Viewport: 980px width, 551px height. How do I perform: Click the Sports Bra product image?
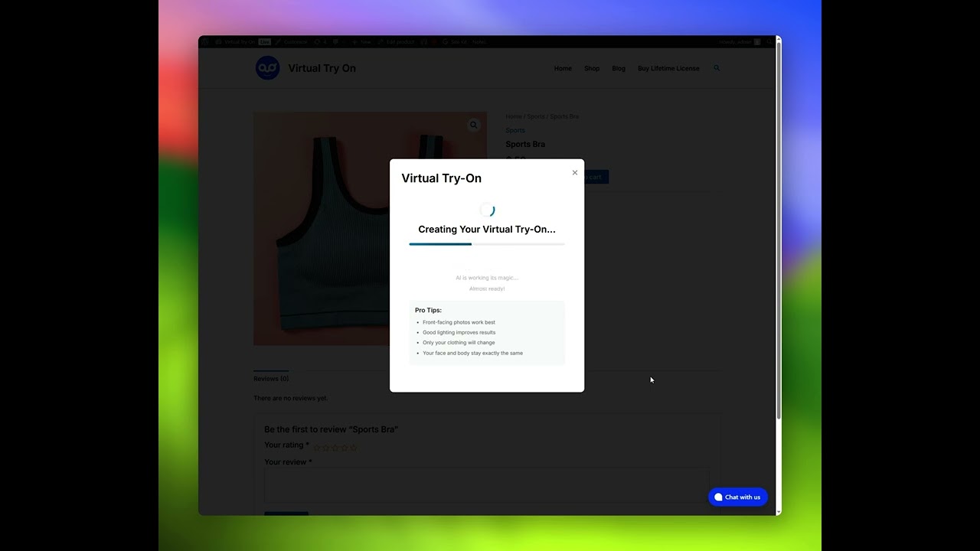[x=322, y=228]
